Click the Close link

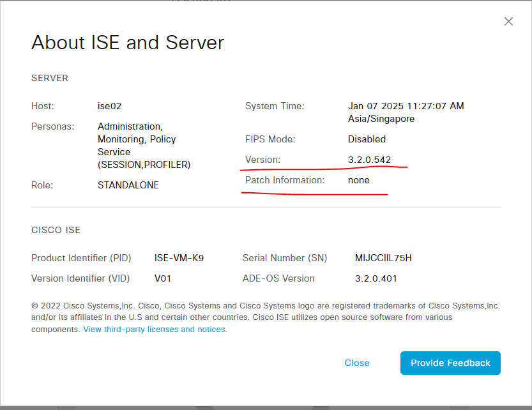point(357,363)
